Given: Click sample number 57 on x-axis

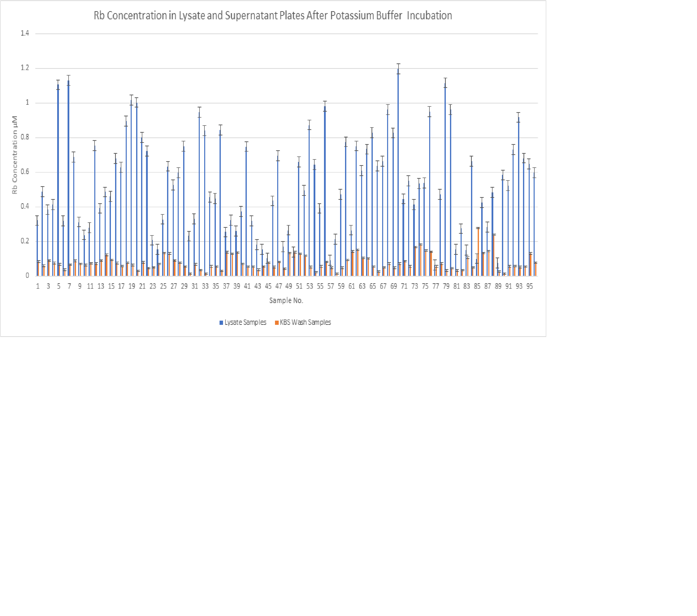Looking at the screenshot, I should coord(331,286).
